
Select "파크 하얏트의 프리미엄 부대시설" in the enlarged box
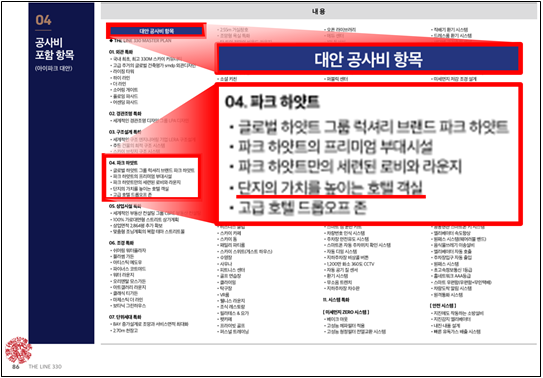335,147
